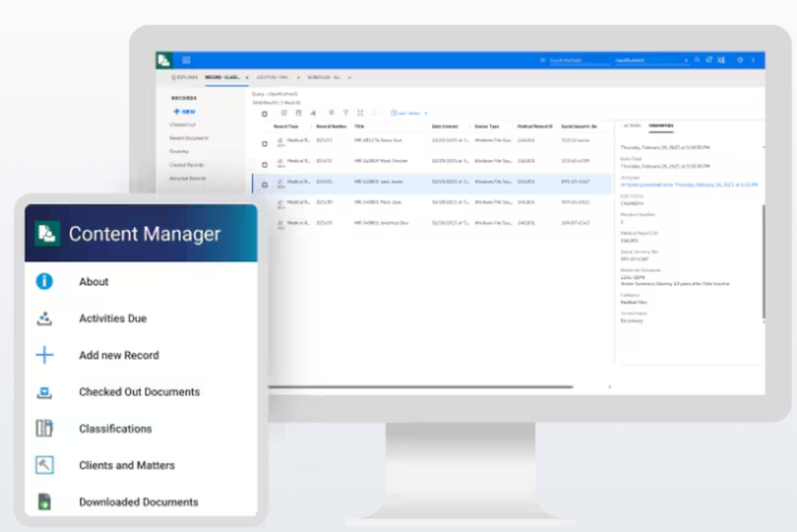The width and height of the screenshot is (797, 532).
Task: Open the hamburger menu in the blue bar
Action: (186, 60)
